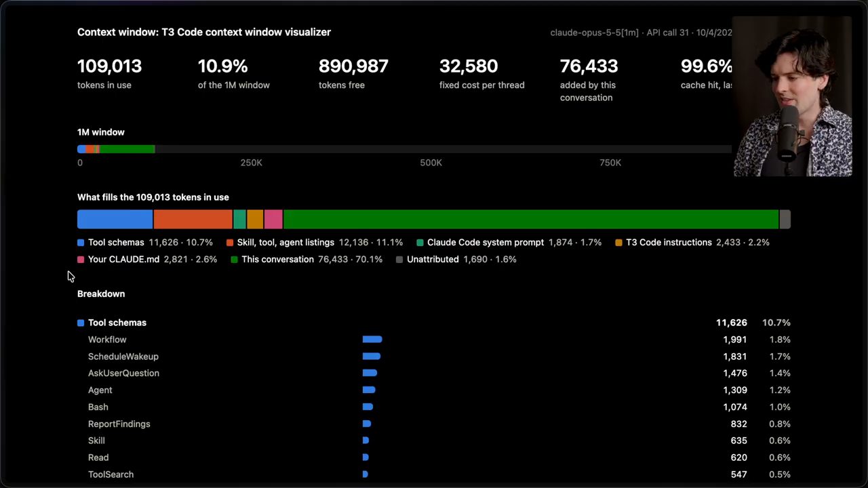Click the orange Skill, tool, agent listings swatch
The height and width of the screenshot is (488, 868).
click(230, 243)
